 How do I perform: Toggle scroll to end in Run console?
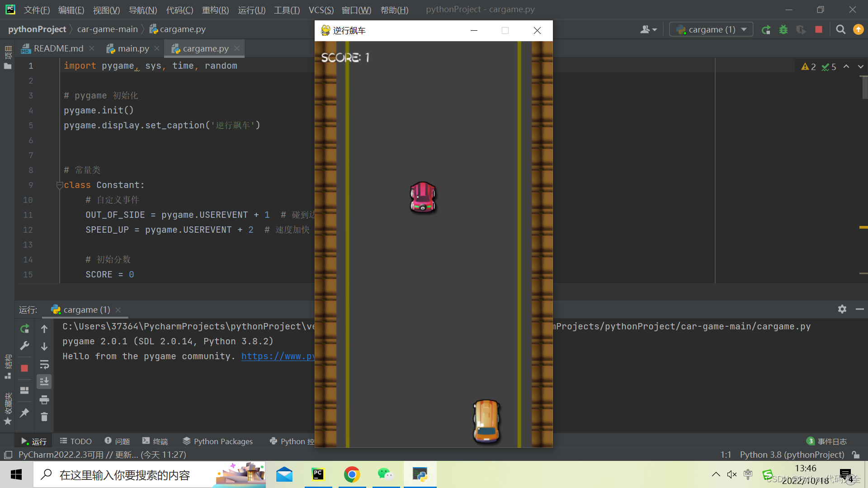click(44, 382)
